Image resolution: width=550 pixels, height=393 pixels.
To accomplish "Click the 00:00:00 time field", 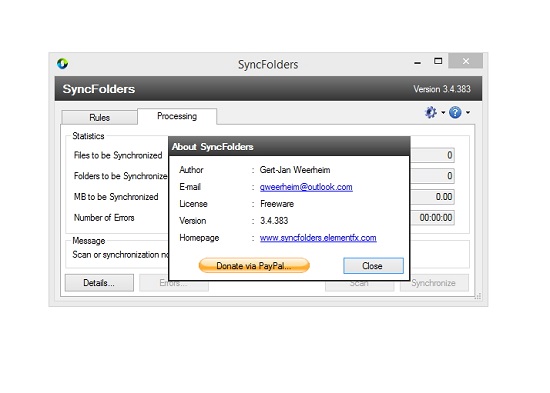I will pos(432,218).
